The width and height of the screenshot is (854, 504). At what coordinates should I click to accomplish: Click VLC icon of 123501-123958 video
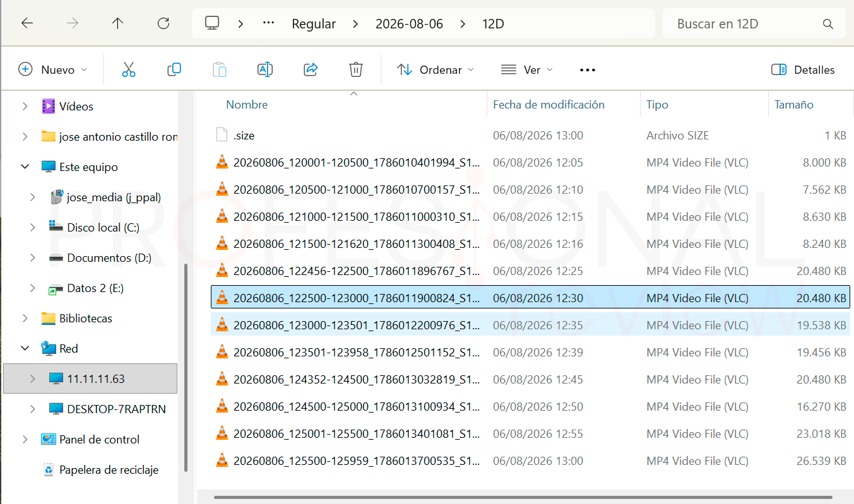(x=222, y=352)
